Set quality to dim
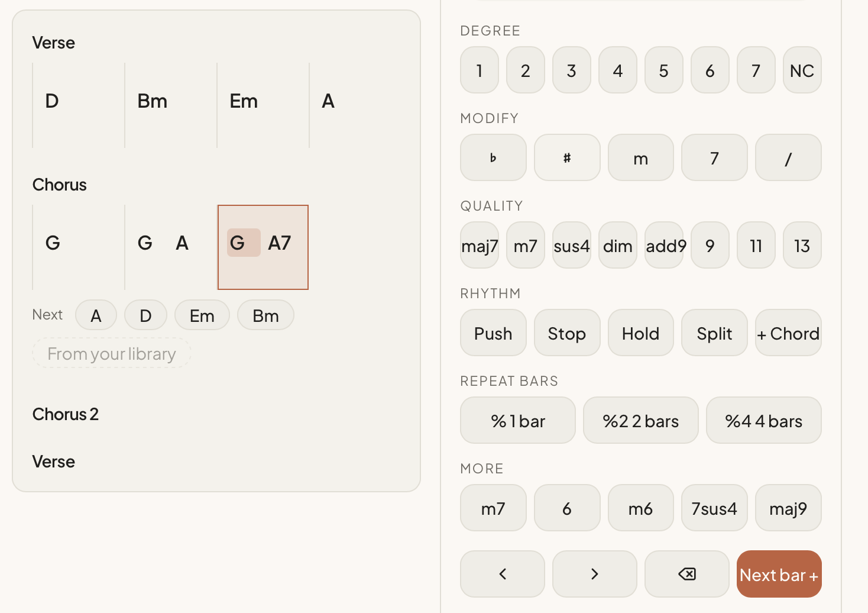Viewport: 868px width, 613px height. (x=618, y=245)
